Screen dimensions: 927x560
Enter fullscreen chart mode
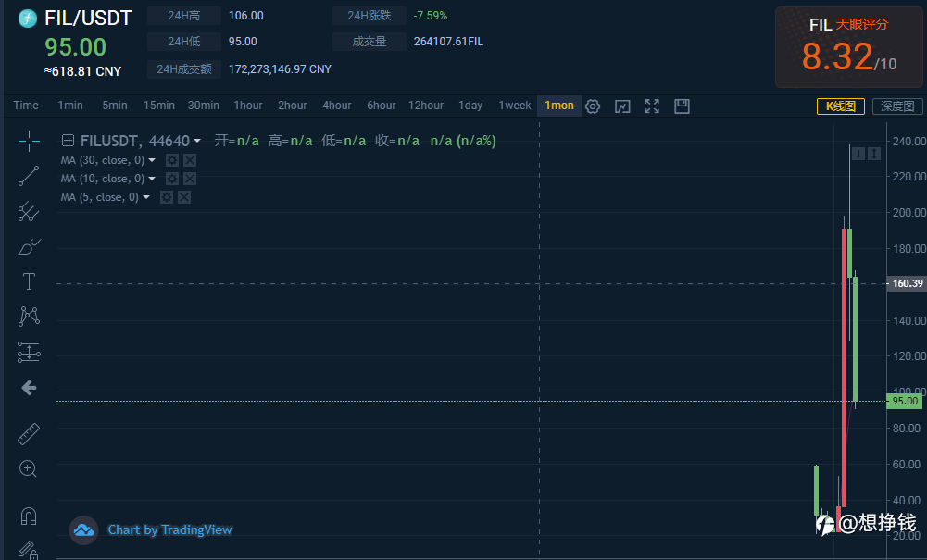(652, 106)
